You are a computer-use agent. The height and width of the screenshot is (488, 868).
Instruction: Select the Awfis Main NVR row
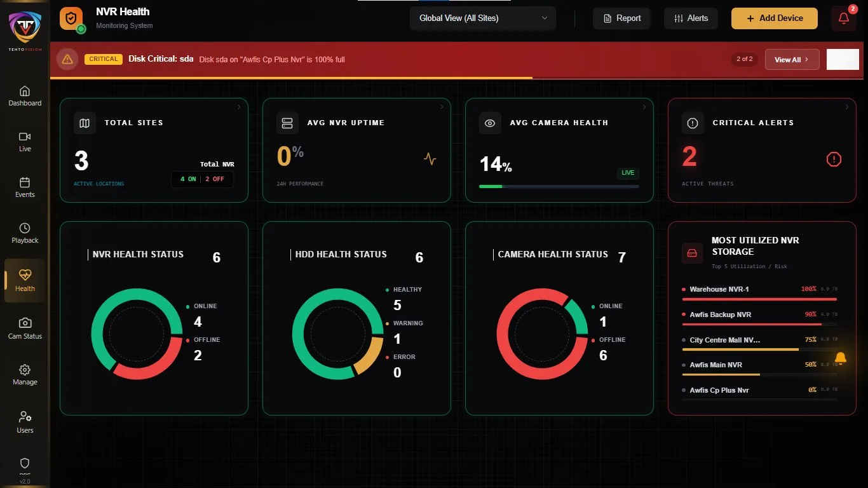pyautogui.click(x=759, y=368)
